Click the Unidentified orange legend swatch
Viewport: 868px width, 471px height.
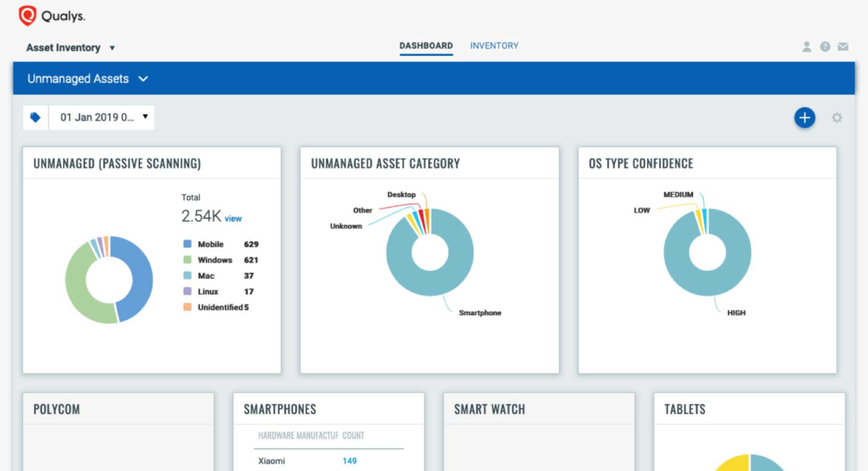coord(188,307)
